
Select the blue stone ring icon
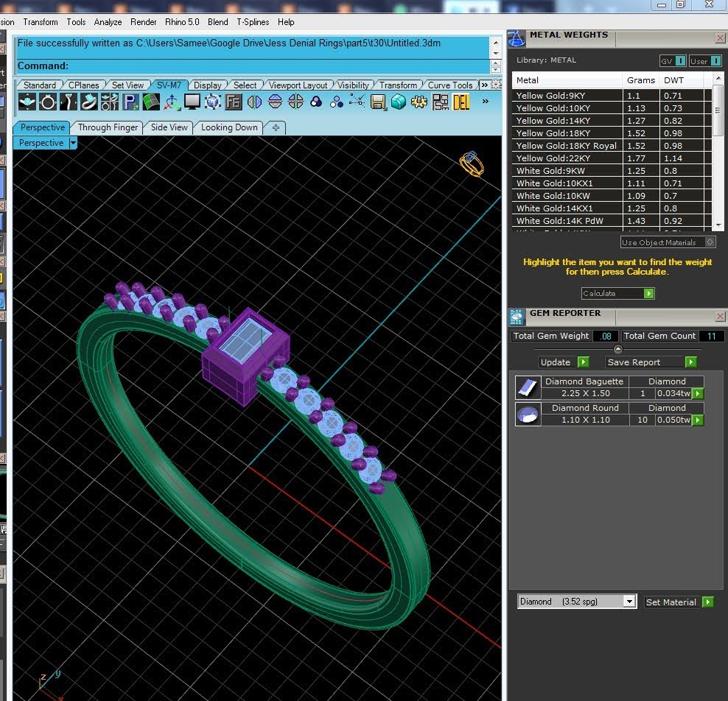[88, 102]
